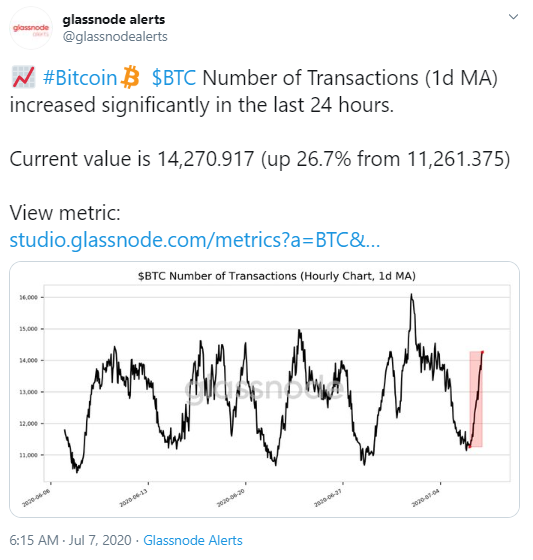The height and width of the screenshot is (560, 533).
Task: Click the 16,000 y-axis label
Action: point(28,298)
